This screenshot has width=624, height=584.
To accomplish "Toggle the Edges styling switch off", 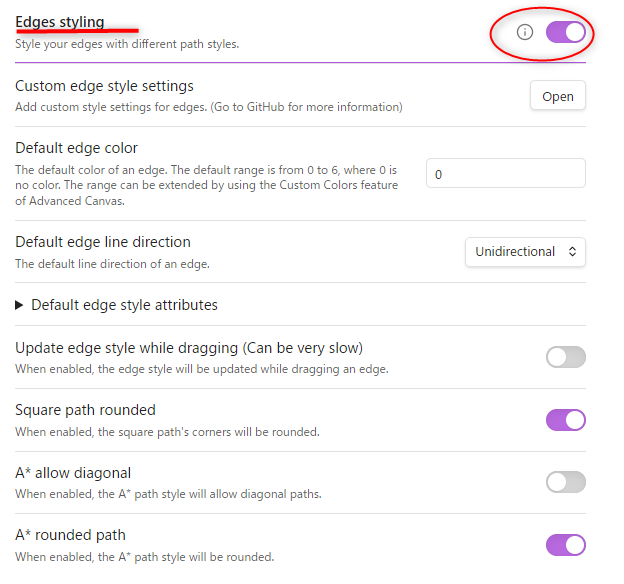I will tap(565, 32).
